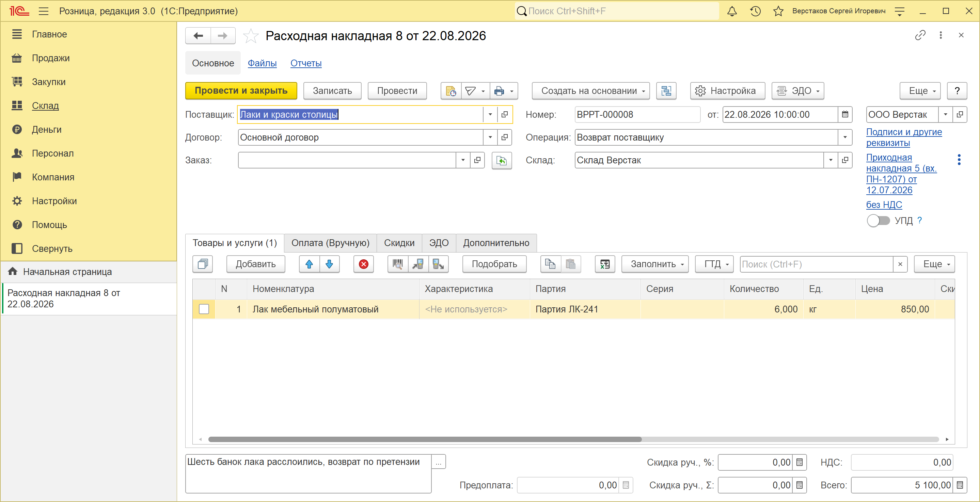980x502 pixels.
Task: Check the checkbox in row 1
Action: tap(204, 310)
